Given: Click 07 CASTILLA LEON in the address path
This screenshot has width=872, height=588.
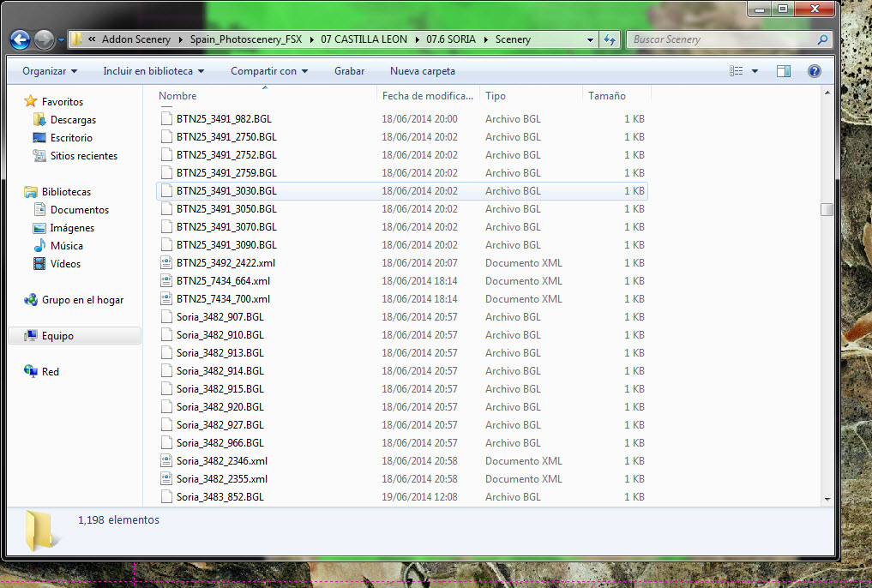Looking at the screenshot, I should (366, 39).
